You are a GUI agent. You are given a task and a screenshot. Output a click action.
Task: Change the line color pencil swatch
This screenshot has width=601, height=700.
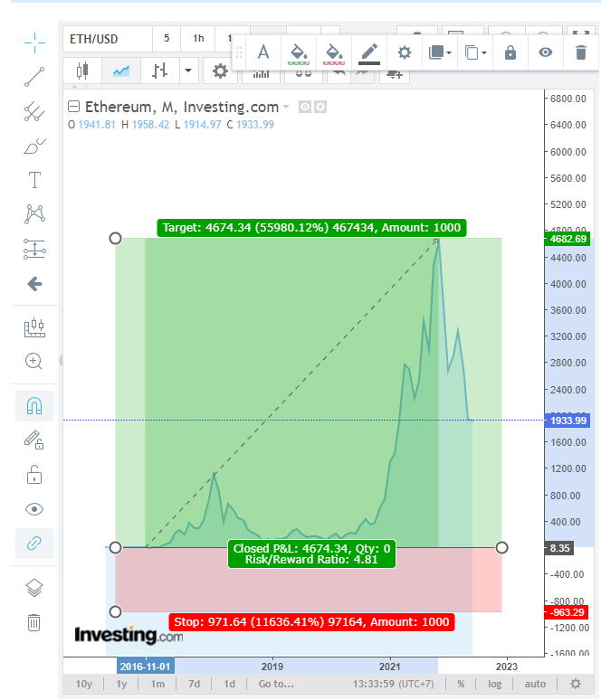[369, 52]
